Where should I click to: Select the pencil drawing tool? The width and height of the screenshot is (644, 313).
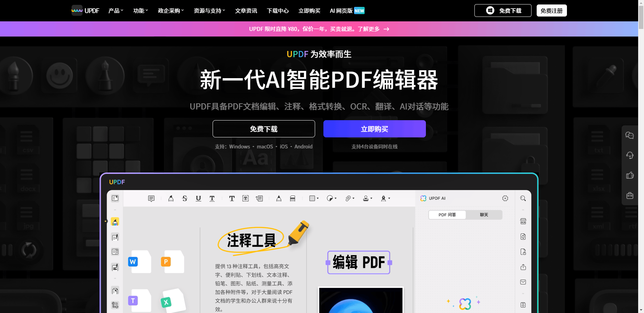pos(279,198)
